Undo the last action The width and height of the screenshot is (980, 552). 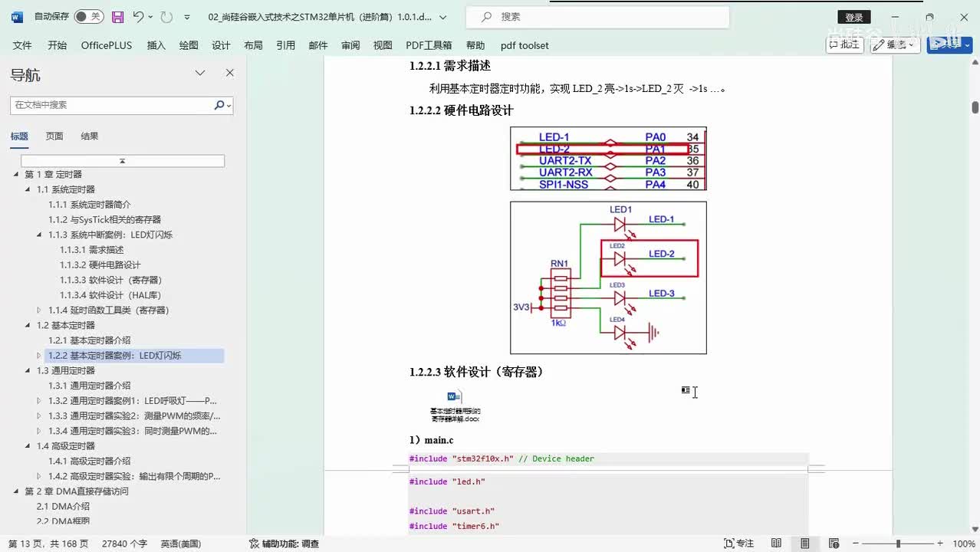(138, 16)
